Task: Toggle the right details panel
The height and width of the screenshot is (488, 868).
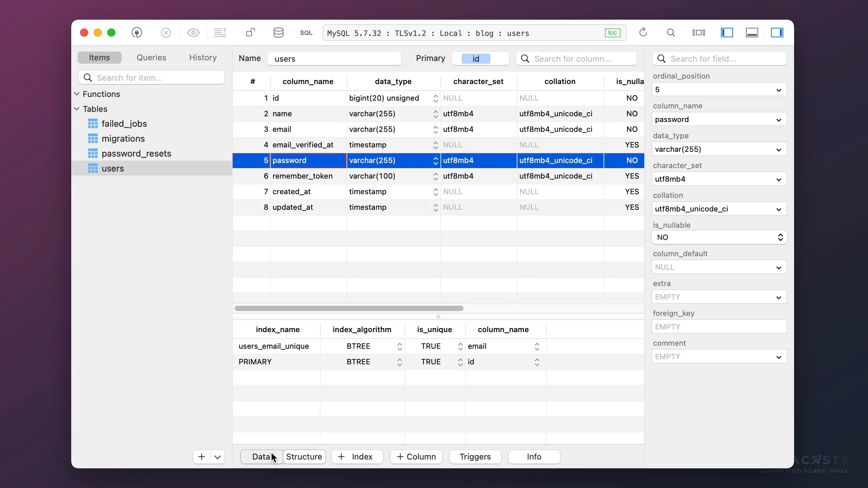Action: click(777, 33)
